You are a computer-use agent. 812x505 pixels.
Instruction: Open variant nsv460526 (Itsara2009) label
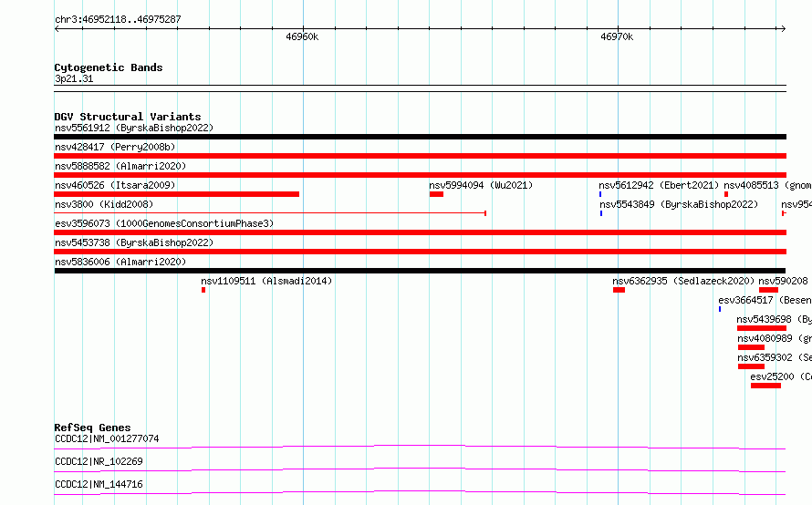[115, 185]
